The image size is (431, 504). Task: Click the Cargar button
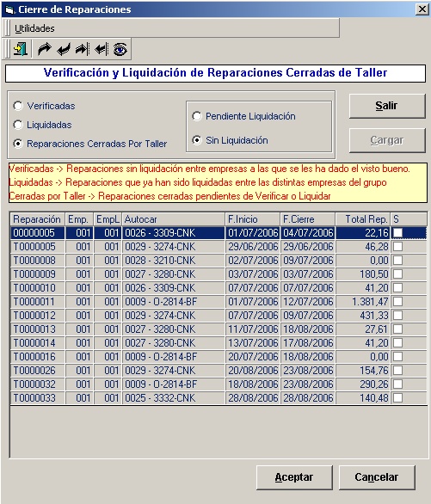pyautogui.click(x=387, y=140)
